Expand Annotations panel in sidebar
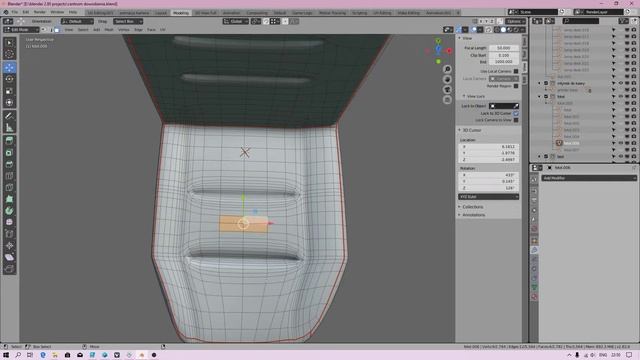This screenshot has height=360, width=640. pyautogui.click(x=473, y=215)
